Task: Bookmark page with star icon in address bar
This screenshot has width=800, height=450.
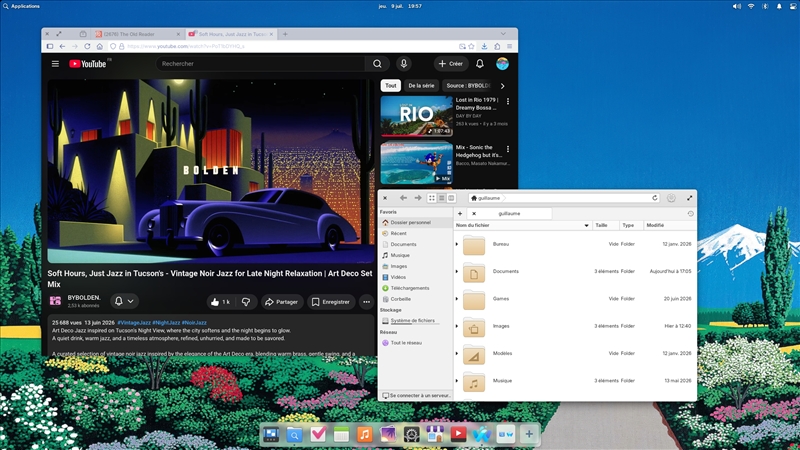Action: (x=471, y=46)
